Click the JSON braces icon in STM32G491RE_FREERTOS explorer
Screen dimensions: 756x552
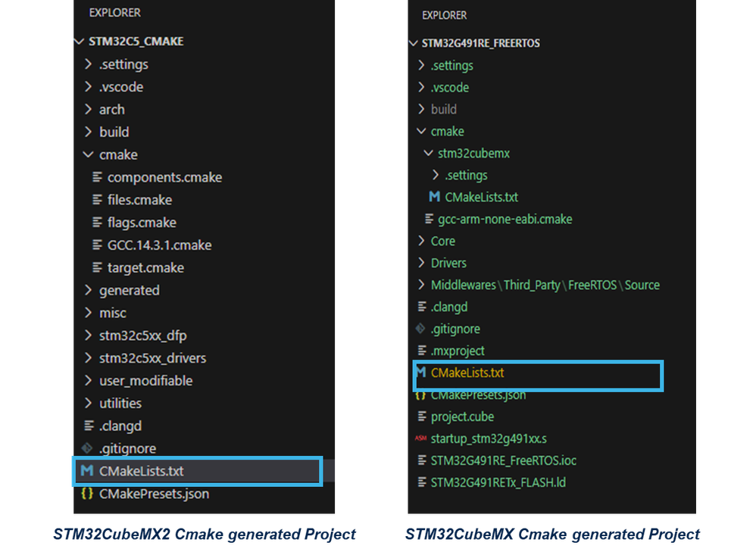[x=420, y=396]
